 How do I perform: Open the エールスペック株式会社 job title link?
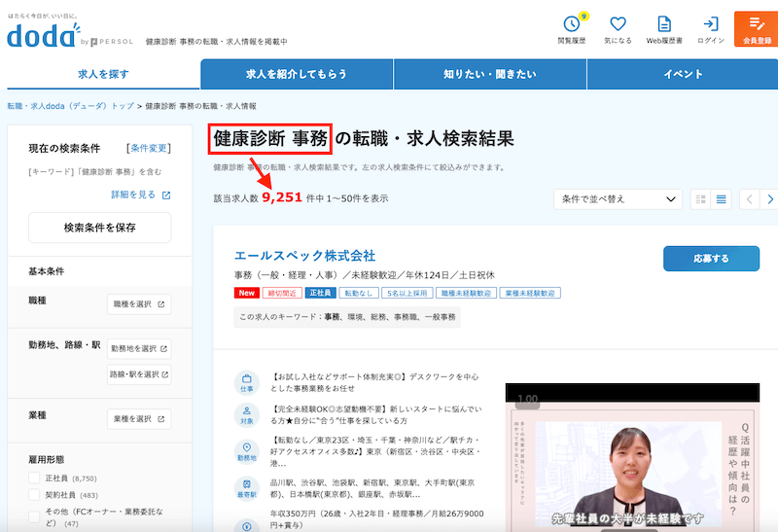pos(304,256)
